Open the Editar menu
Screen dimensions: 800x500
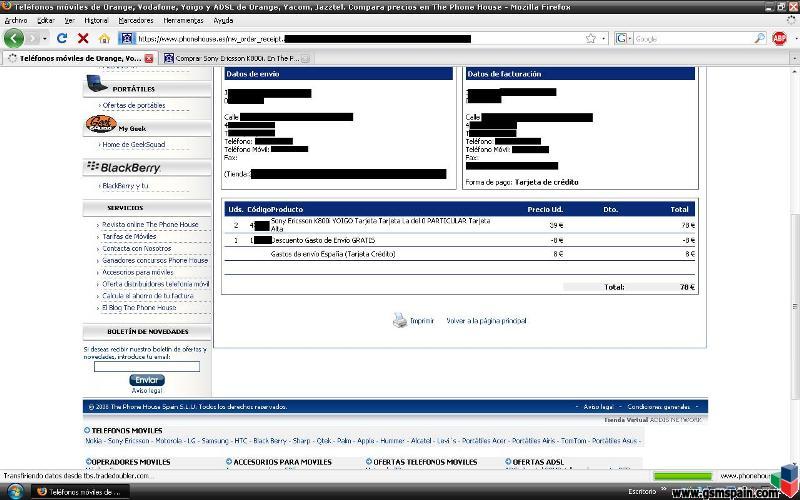45,20
